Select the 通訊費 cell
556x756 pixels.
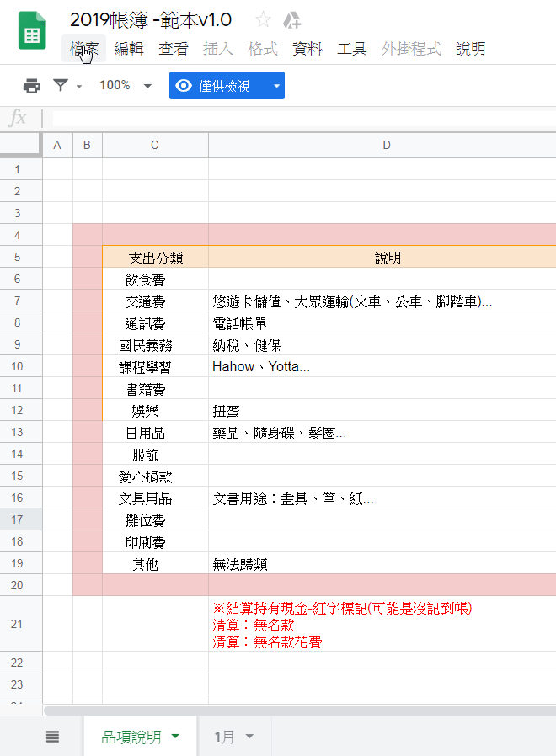[155, 322]
